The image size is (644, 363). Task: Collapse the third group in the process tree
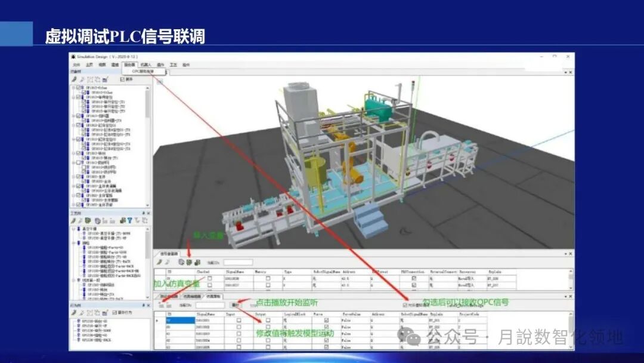pyautogui.click(x=73, y=280)
